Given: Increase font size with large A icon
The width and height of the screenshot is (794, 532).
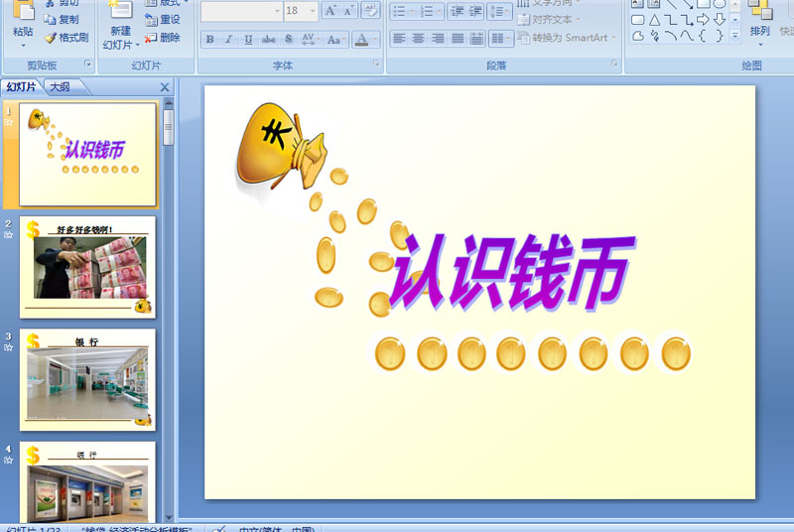Looking at the screenshot, I should (331, 10).
